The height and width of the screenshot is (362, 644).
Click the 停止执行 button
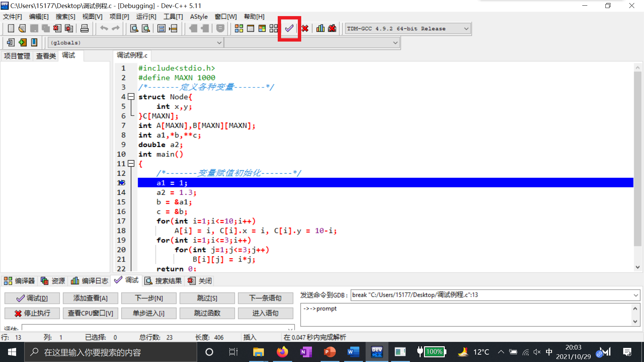point(32,313)
